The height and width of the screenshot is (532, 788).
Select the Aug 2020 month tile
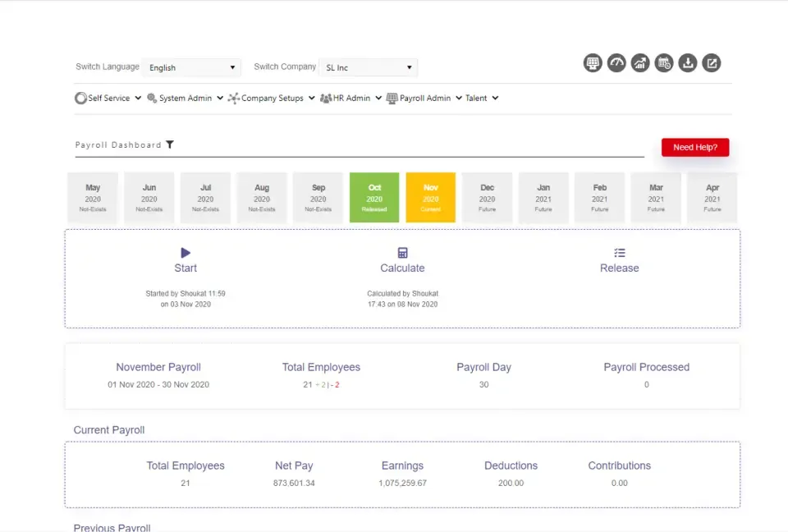262,198
